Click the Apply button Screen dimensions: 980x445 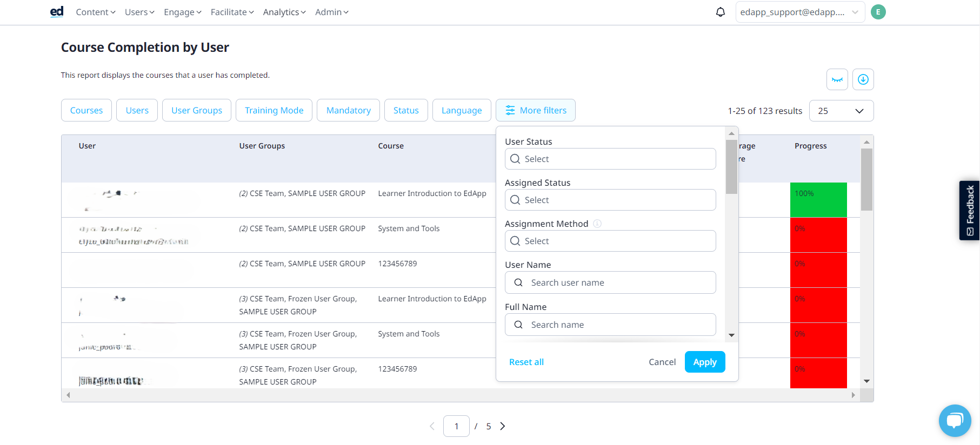click(x=705, y=362)
